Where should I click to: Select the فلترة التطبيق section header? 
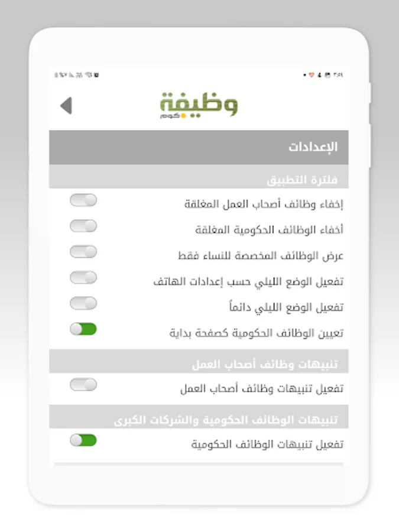301,180
